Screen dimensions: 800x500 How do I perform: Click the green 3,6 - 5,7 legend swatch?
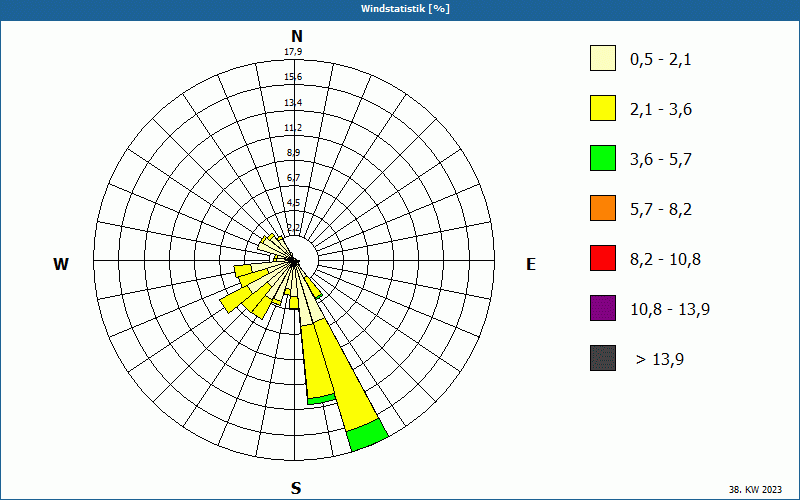point(603,158)
